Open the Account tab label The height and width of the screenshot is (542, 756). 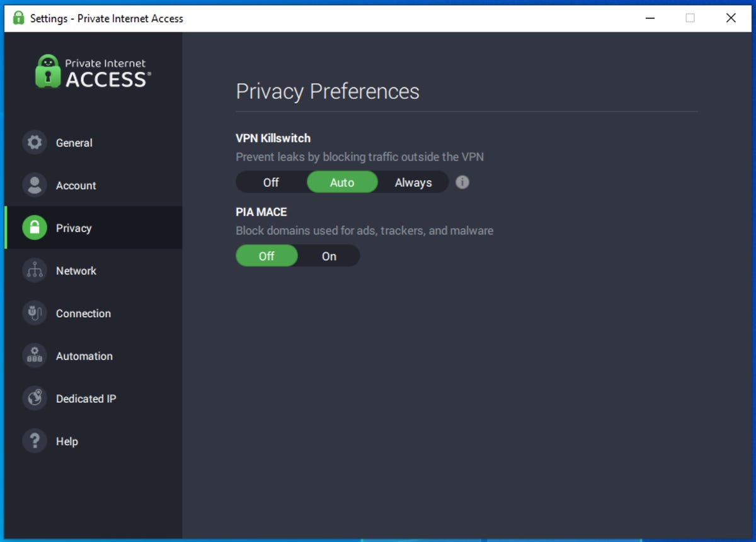(x=76, y=186)
